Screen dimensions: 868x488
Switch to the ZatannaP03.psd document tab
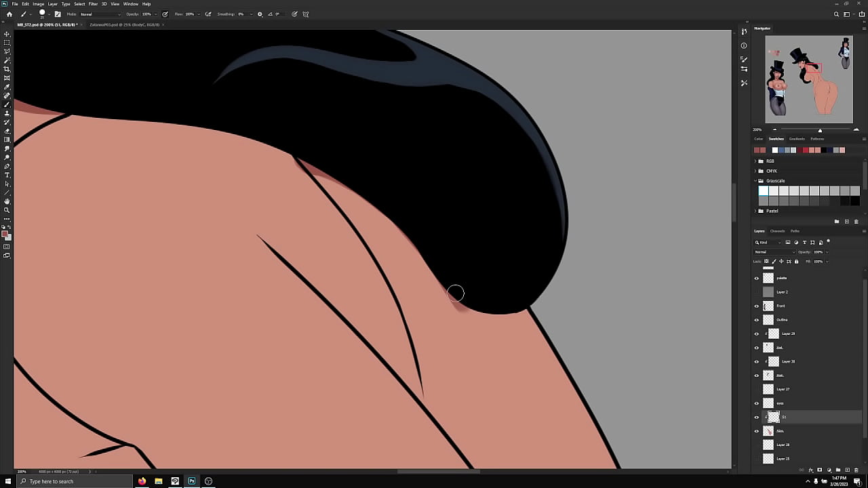[x=125, y=24]
